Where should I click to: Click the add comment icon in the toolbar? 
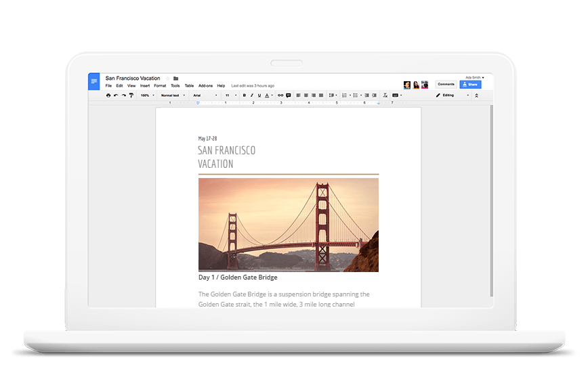[289, 95]
